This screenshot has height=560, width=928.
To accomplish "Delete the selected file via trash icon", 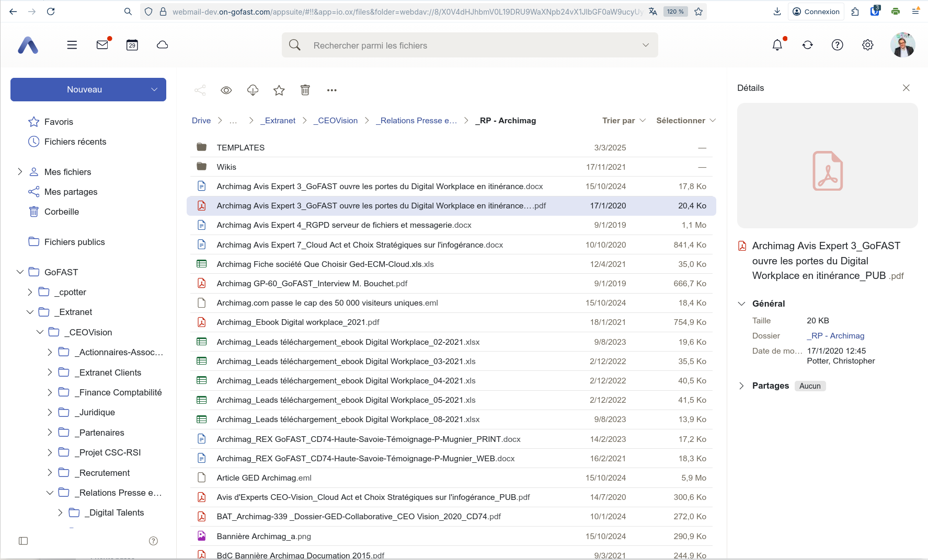I will tap(305, 90).
